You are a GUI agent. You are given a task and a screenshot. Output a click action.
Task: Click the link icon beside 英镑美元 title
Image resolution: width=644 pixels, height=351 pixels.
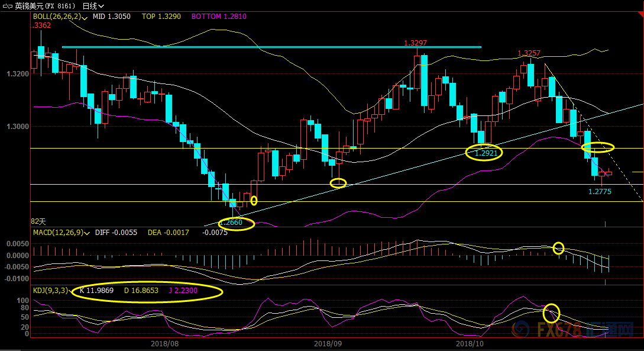pos(8,6)
